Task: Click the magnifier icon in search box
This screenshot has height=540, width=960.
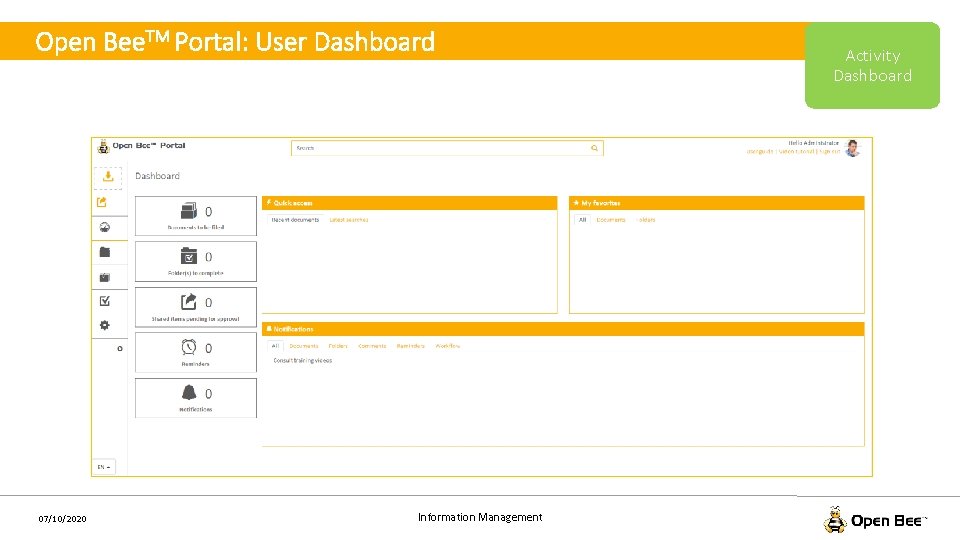Action: click(594, 148)
